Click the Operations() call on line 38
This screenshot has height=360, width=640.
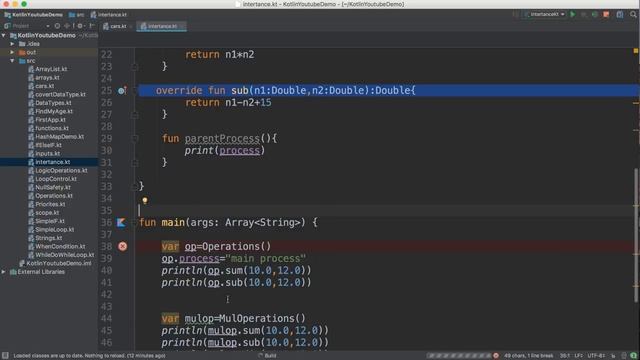tap(237, 247)
